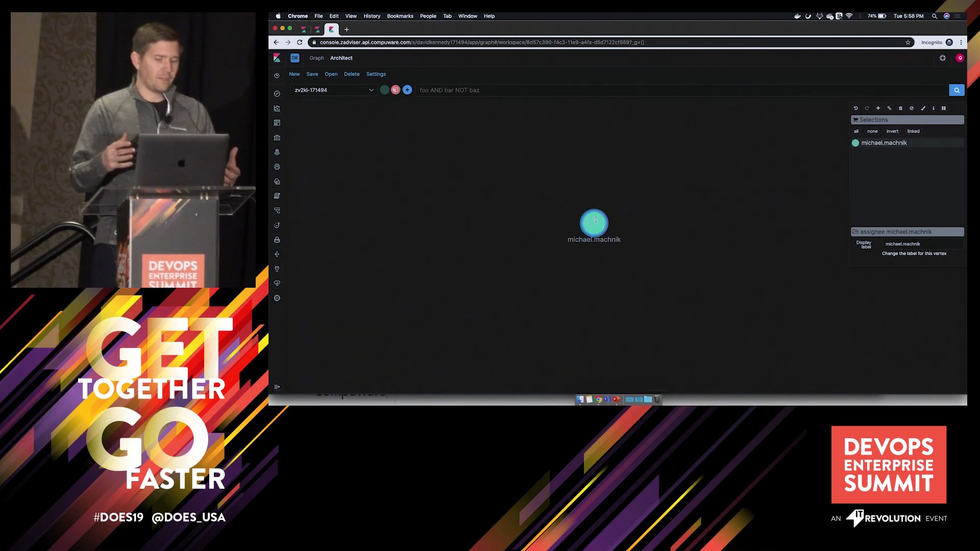The image size is (980, 551).
Task: Open the DK space avatar
Action: click(295, 58)
